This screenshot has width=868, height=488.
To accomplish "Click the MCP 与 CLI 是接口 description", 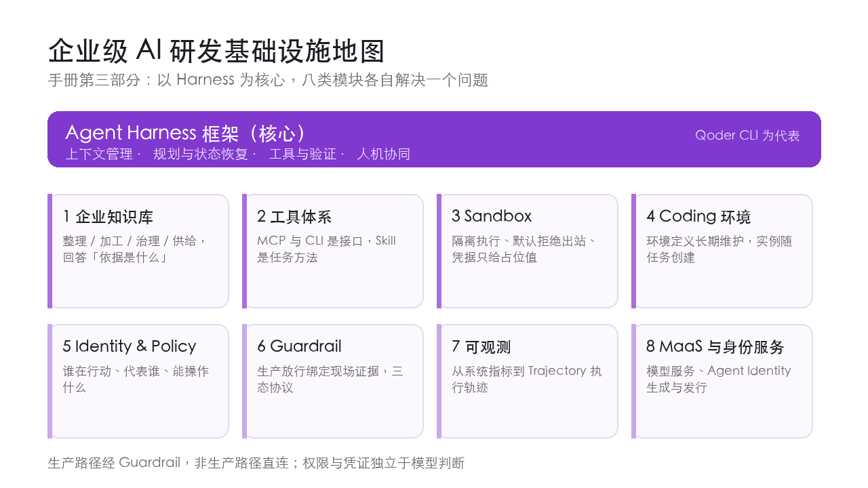I will (x=327, y=249).
